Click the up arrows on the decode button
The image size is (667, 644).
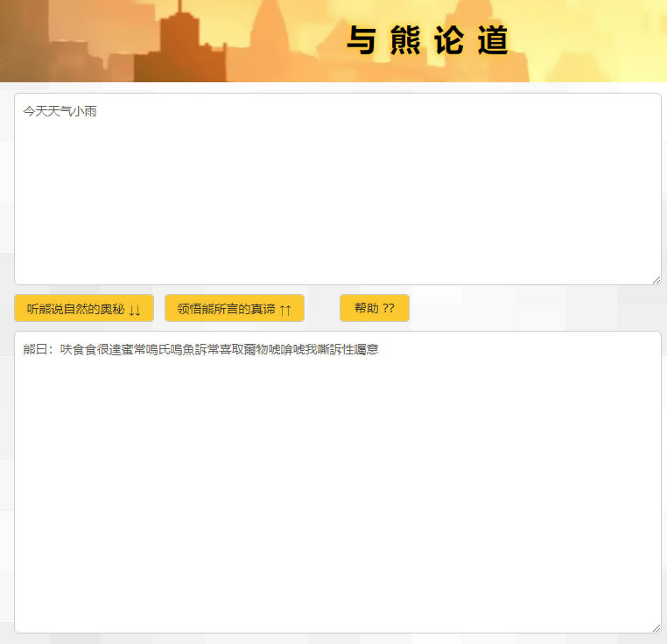[x=285, y=309]
